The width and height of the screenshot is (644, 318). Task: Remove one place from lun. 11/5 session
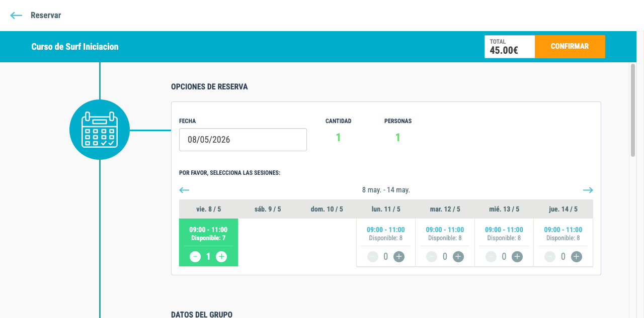tap(373, 257)
